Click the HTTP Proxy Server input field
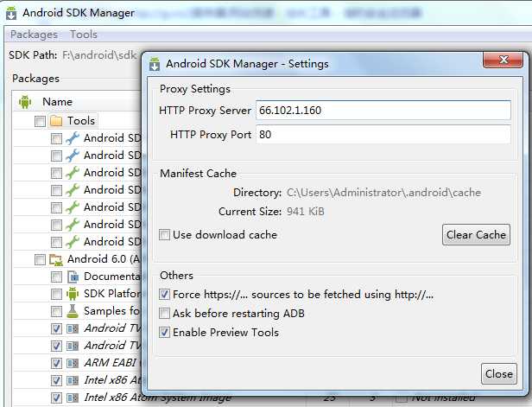This screenshot has height=407, width=532. 383,110
